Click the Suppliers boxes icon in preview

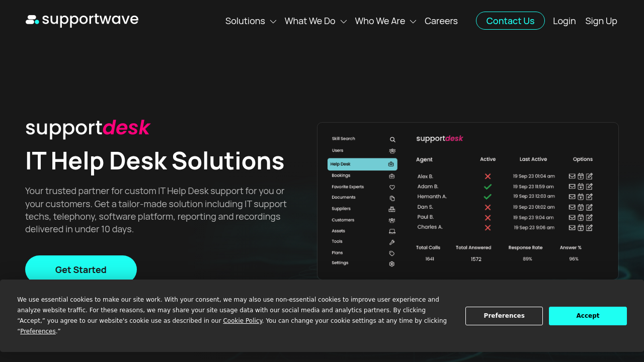click(x=392, y=209)
